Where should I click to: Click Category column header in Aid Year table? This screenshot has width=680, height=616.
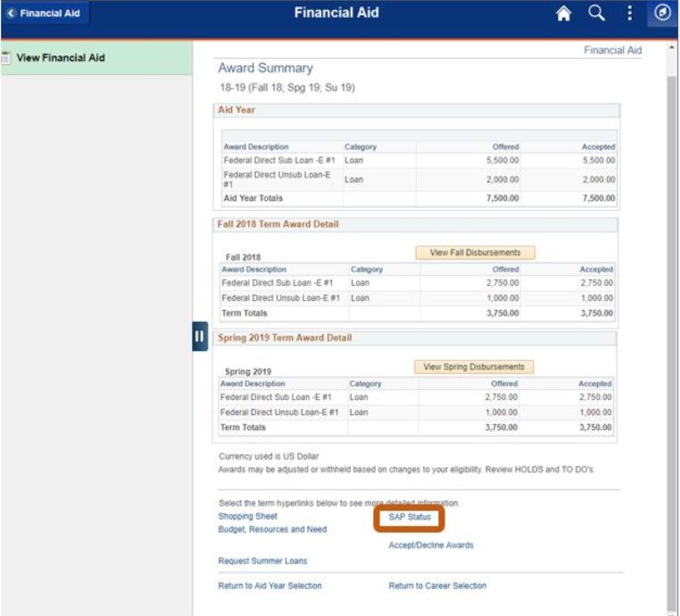click(361, 147)
